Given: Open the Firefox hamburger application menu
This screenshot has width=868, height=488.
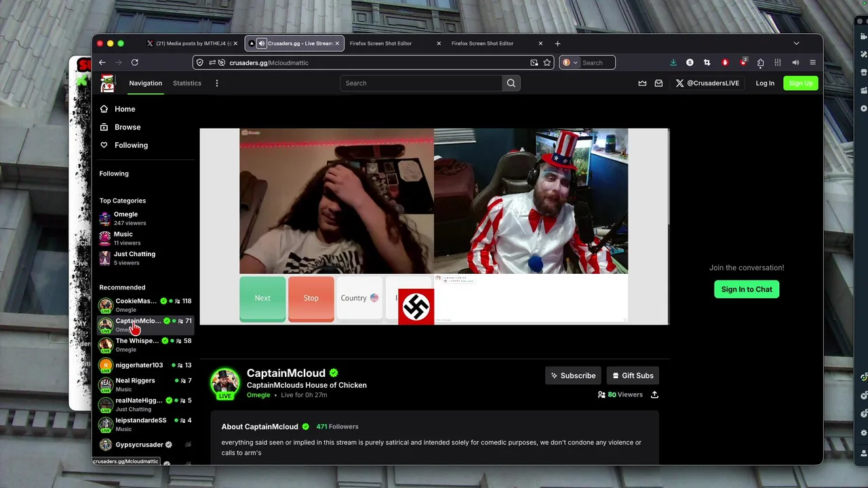Looking at the screenshot, I should point(812,62).
